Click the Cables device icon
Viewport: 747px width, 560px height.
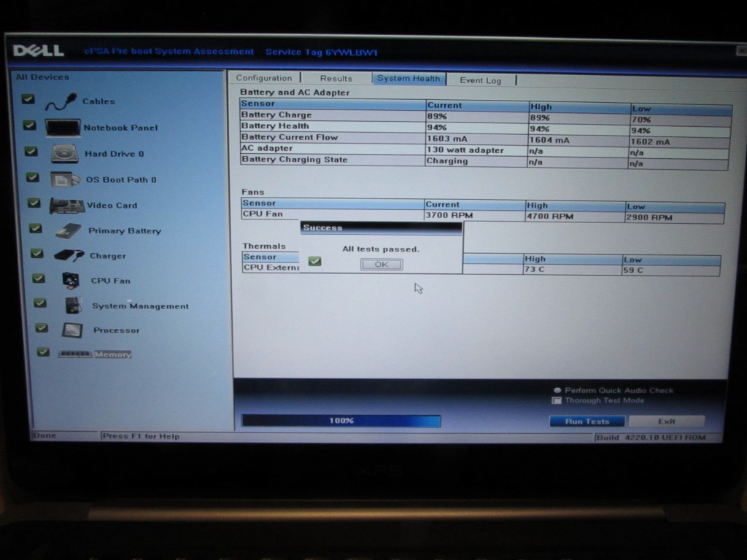click(x=61, y=102)
